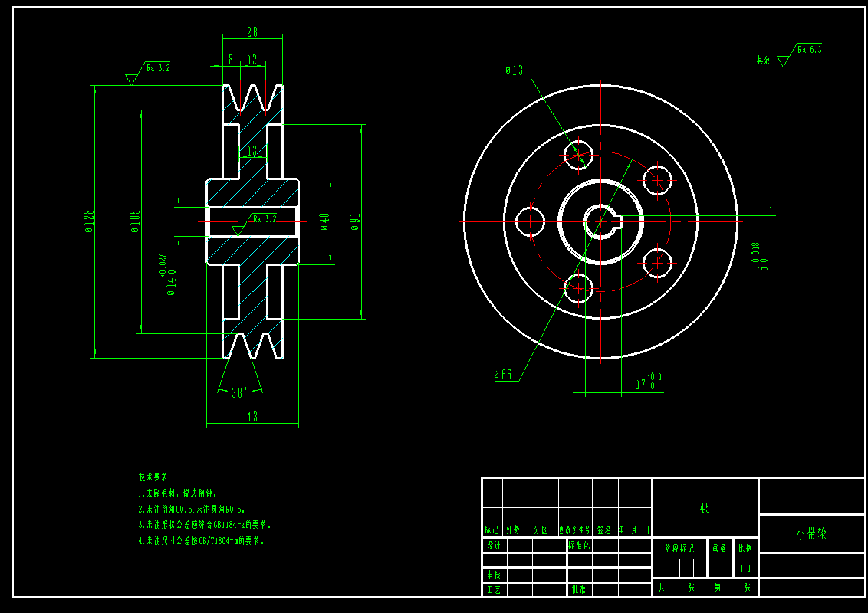The height and width of the screenshot is (613, 868).
Task: Click the 工艺 label
Action: (494, 590)
